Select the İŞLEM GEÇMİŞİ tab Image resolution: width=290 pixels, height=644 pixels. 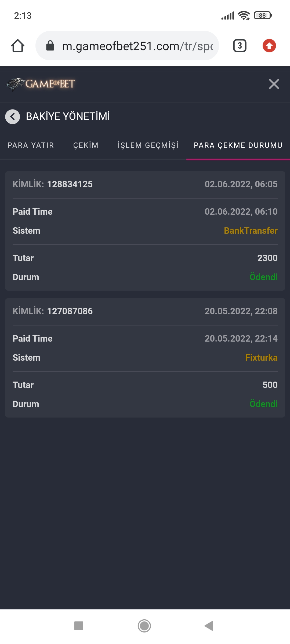tap(148, 145)
